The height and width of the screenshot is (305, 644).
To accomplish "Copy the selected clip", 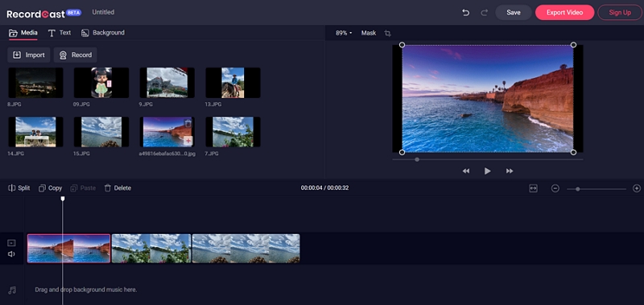I will click(x=50, y=188).
